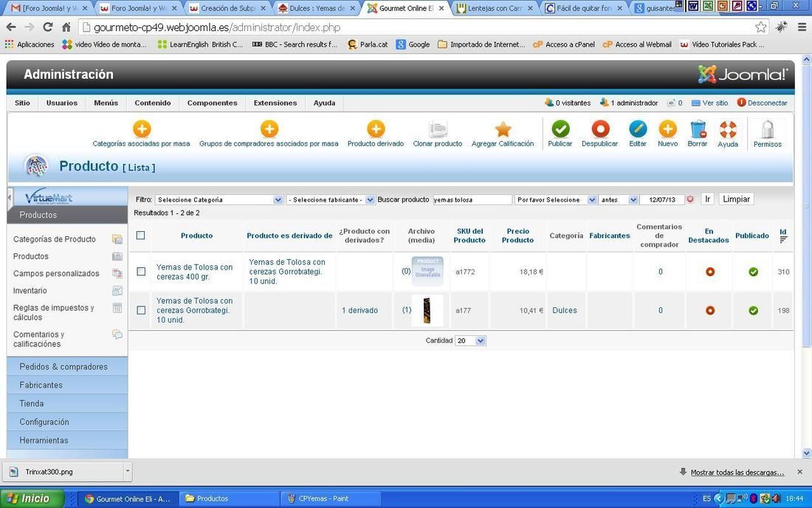Click the Comentarios y calificaciones bubble icon

tap(117, 334)
